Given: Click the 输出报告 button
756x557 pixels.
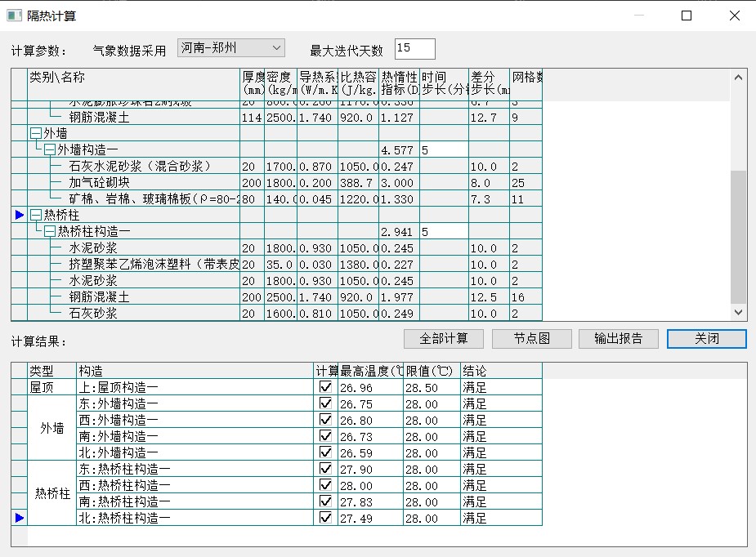Looking at the screenshot, I should [619, 338].
